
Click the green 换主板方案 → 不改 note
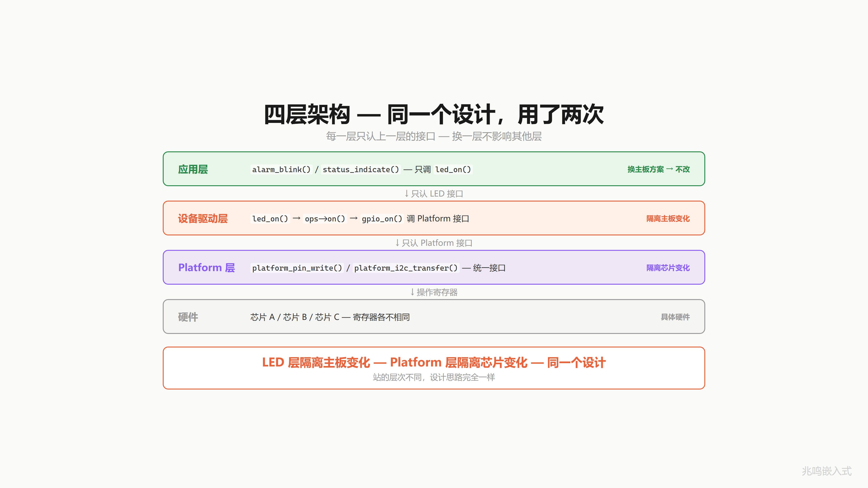click(x=658, y=169)
